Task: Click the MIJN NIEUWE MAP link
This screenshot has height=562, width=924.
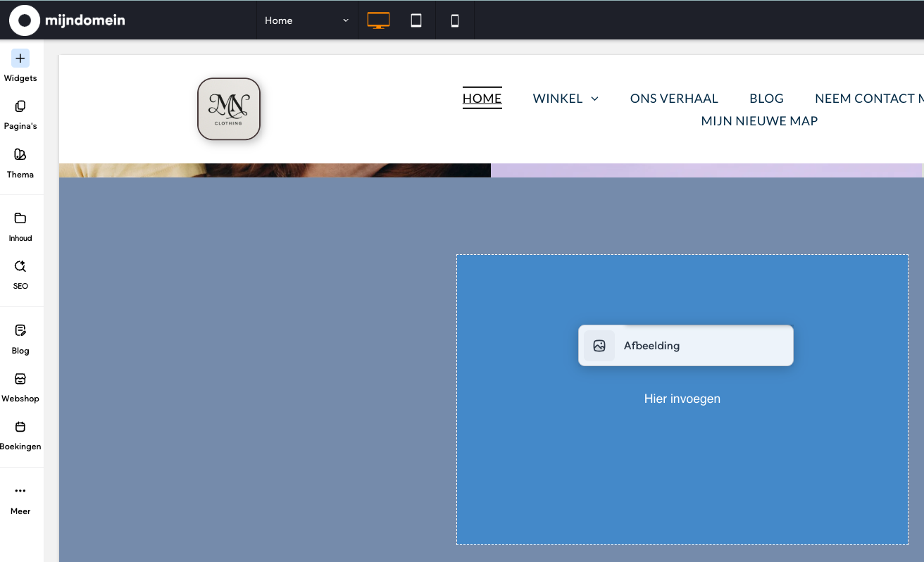Action: click(759, 121)
